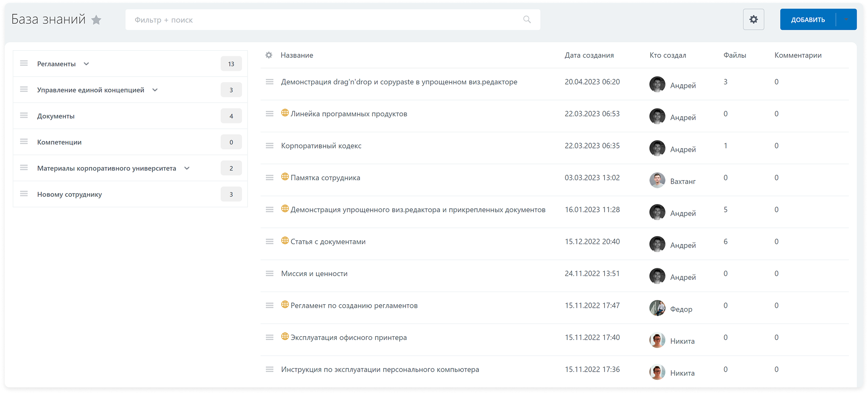Select the Компетенции category
Image resolution: width=868 pixels, height=394 pixels.
pos(59,142)
